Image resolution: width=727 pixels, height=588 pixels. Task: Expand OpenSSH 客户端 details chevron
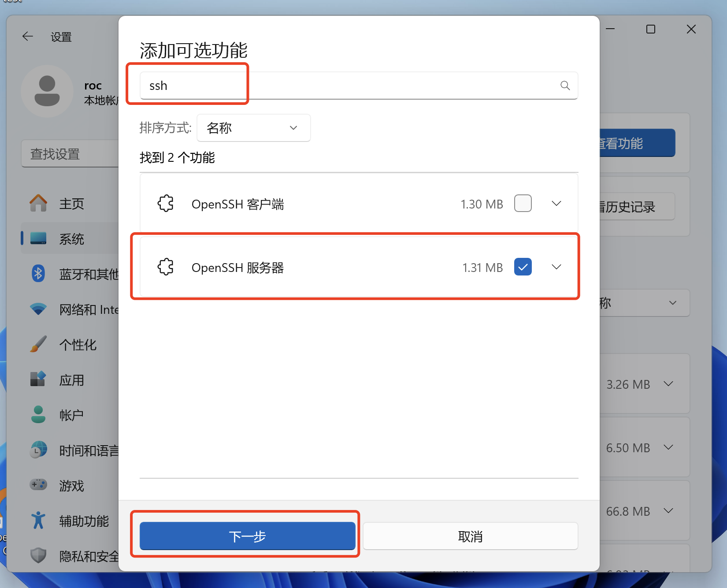pos(556,203)
